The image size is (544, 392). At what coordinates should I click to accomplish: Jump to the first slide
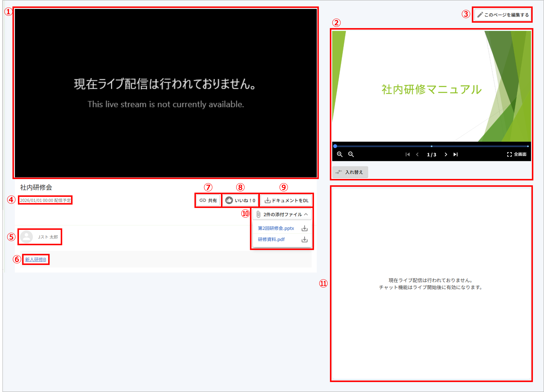408,154
